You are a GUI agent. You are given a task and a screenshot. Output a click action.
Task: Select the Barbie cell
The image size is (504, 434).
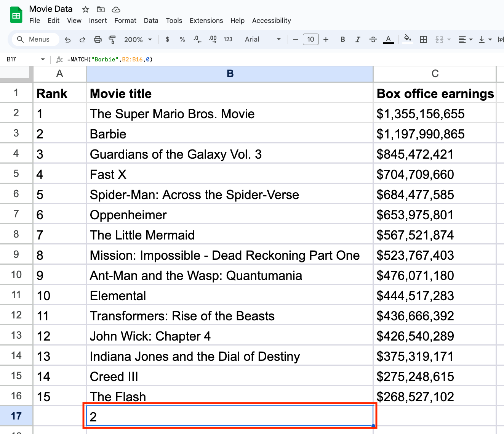pyautogui.click(x=230, y=133)
